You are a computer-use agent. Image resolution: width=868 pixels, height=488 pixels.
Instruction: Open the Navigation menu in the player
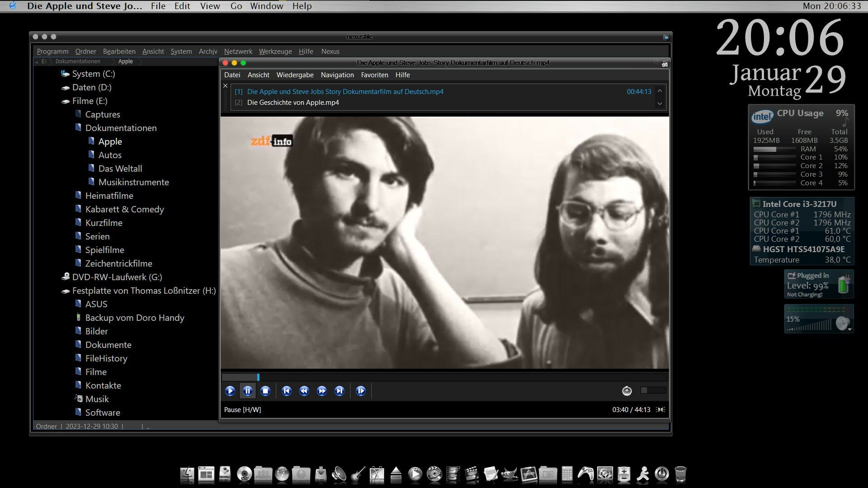337,75
